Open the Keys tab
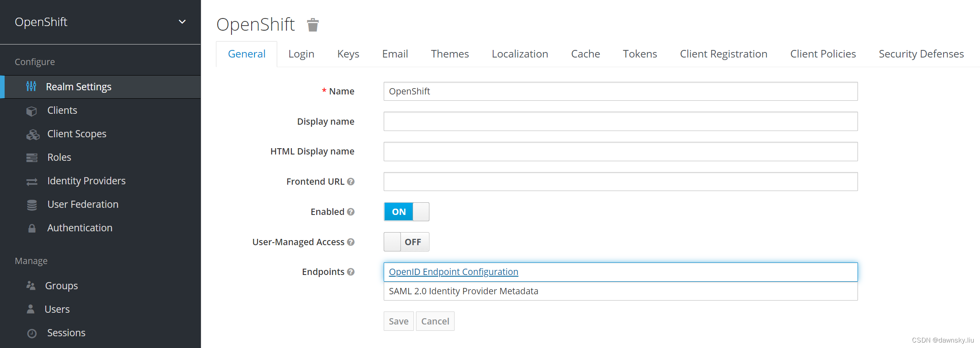This screenshot has height=348, width=980. pos(348,54)
